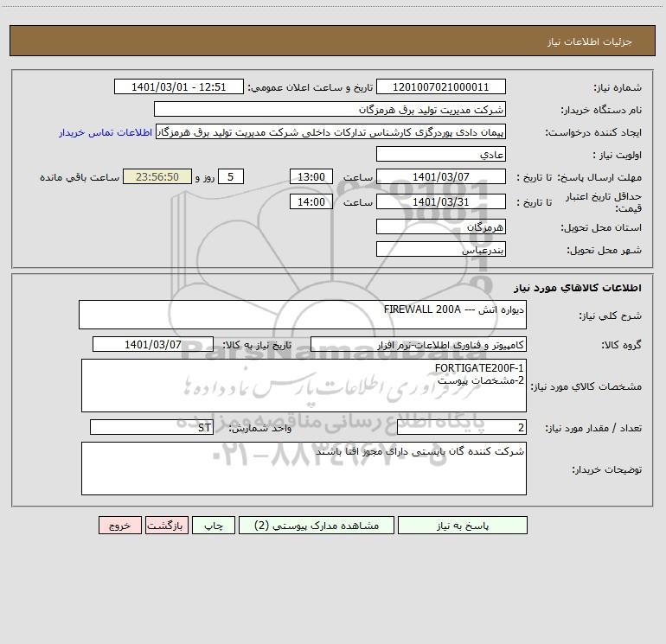Click buyer notes box about افتا license
Screen dimensions: 666x644
[304, 469]
